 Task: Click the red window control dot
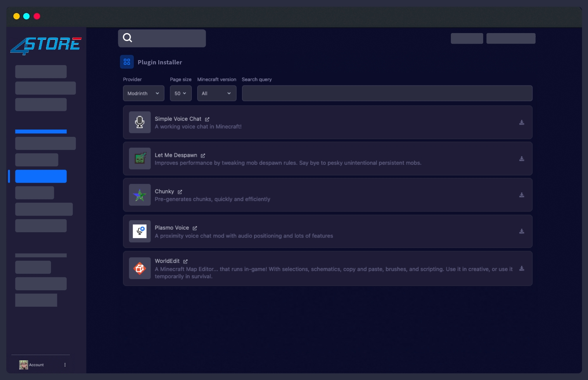tap(37, 16)
